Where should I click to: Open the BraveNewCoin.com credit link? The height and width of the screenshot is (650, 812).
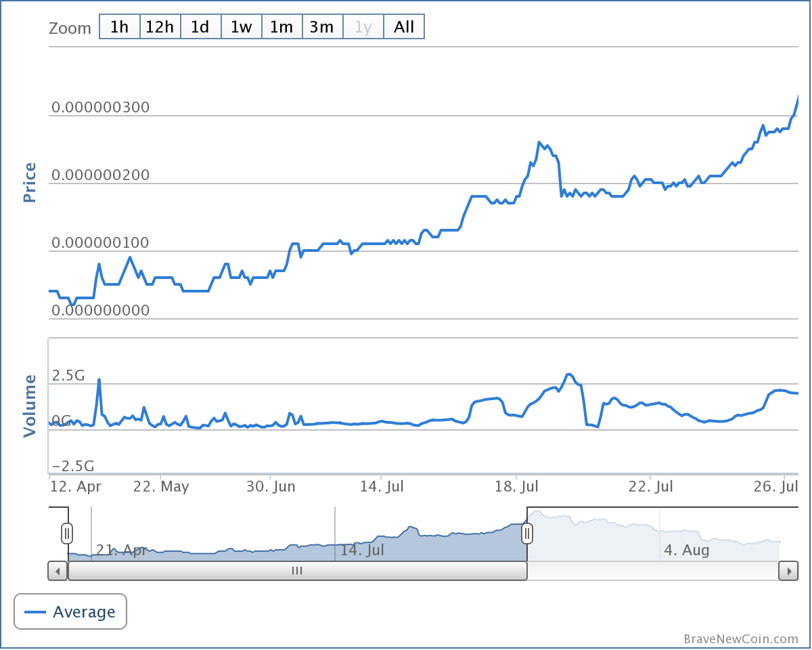coord(741,638)
